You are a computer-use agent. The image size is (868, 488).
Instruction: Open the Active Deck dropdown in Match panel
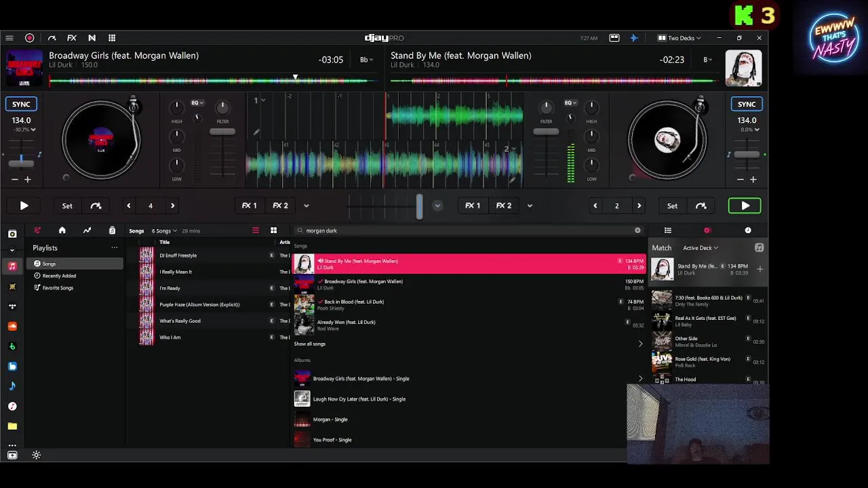point(701,248)
